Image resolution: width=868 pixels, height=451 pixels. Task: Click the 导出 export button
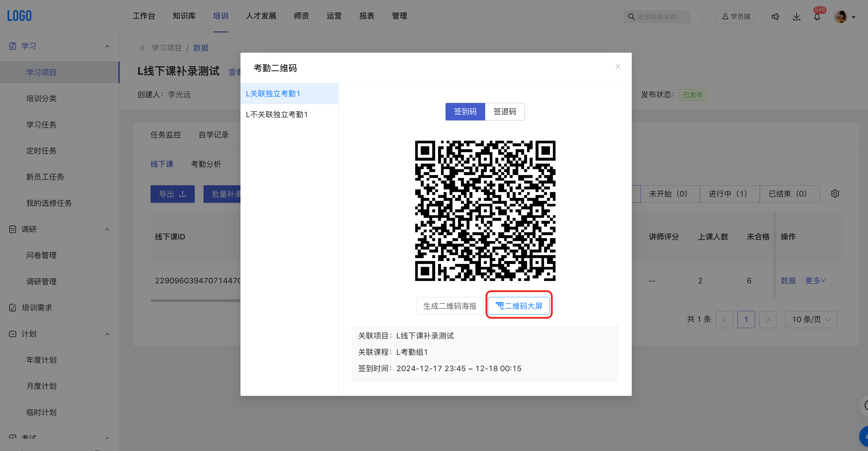[173, 194]
